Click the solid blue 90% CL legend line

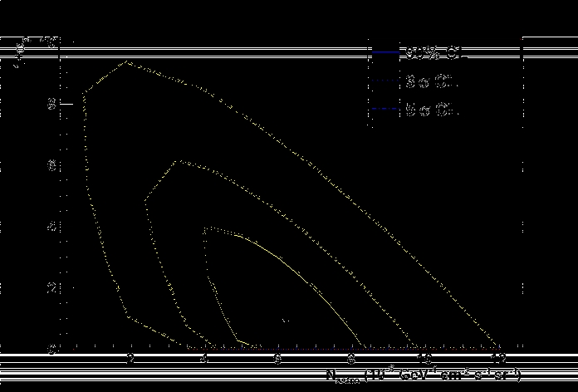(386, 54)
